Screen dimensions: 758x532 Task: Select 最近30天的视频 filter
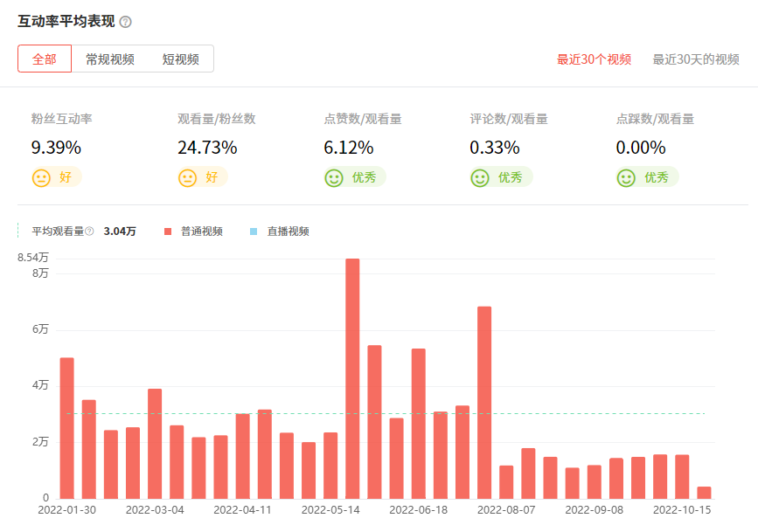696,59
